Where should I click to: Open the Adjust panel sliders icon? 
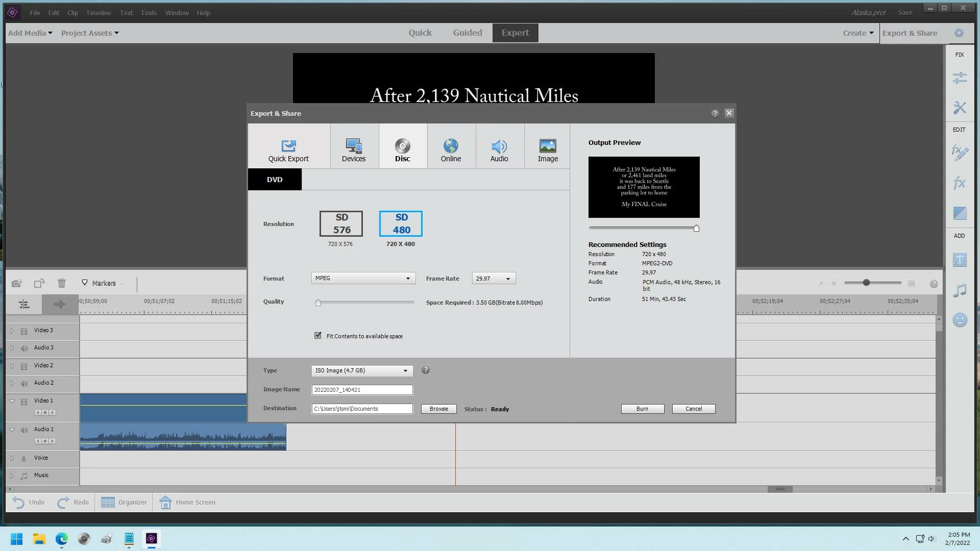point(959,78)
